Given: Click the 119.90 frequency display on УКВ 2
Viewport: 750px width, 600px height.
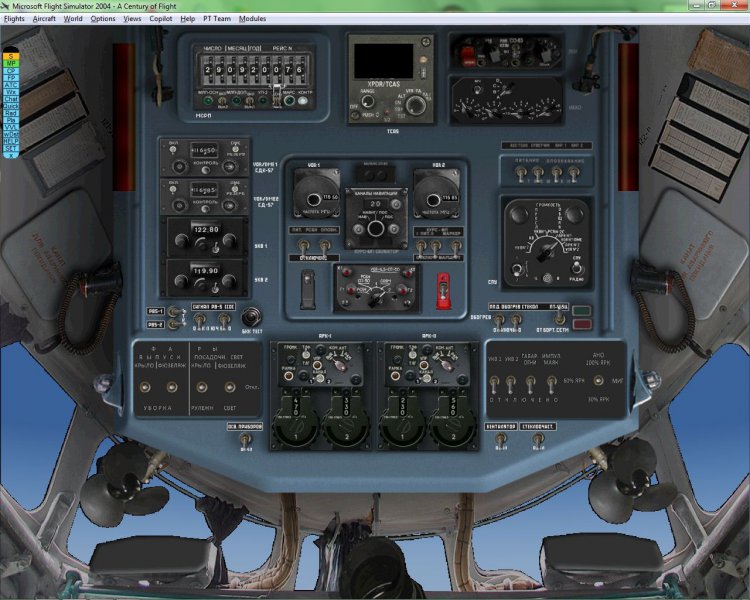Looking at the screenshot, I should pyautogui.click(x=206, y=271).
